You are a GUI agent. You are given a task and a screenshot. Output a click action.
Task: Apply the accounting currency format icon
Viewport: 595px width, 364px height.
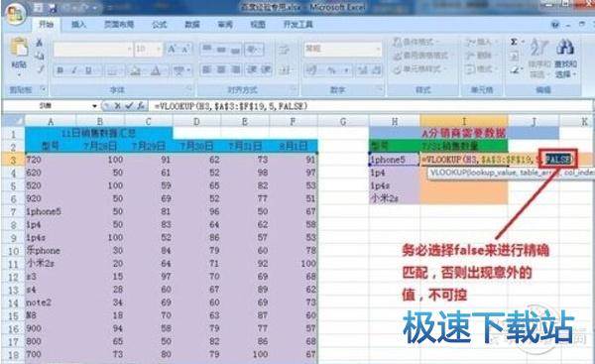pyautogui.click(x=312, y=70)
